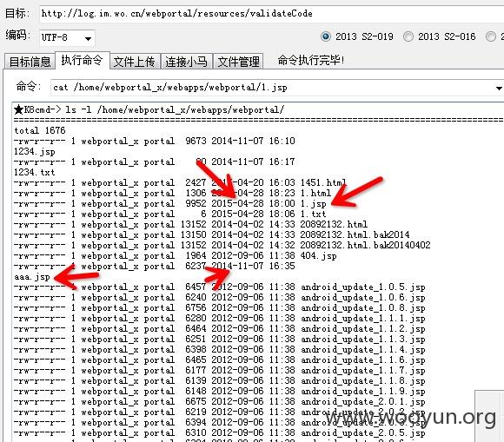Click the 20892132.html.bak2014 file entry
Screen dimensions: 504x442
(x=355, y=234)
